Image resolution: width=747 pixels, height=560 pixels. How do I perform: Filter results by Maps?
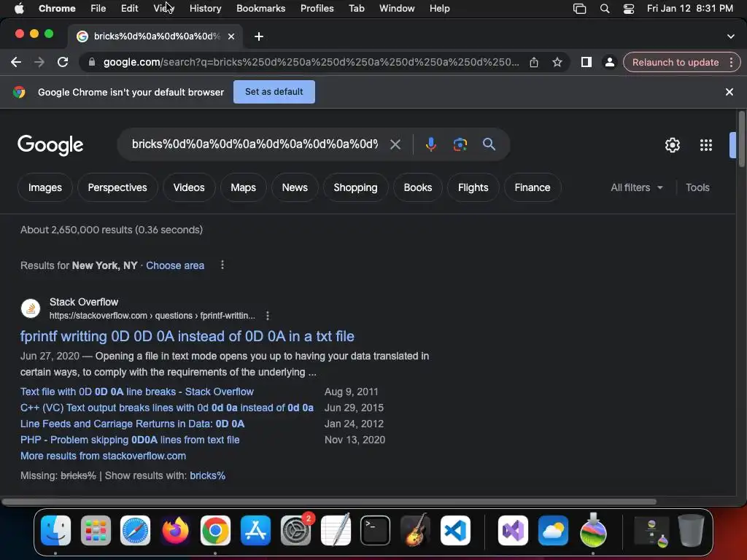pos(243,187)
